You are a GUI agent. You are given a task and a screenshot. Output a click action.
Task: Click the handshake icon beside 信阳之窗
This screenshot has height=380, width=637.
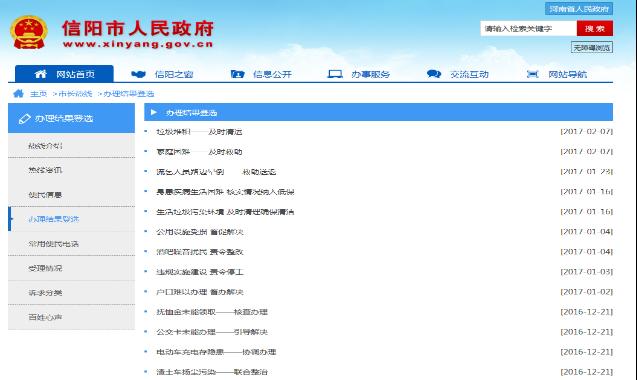(139, 74)
